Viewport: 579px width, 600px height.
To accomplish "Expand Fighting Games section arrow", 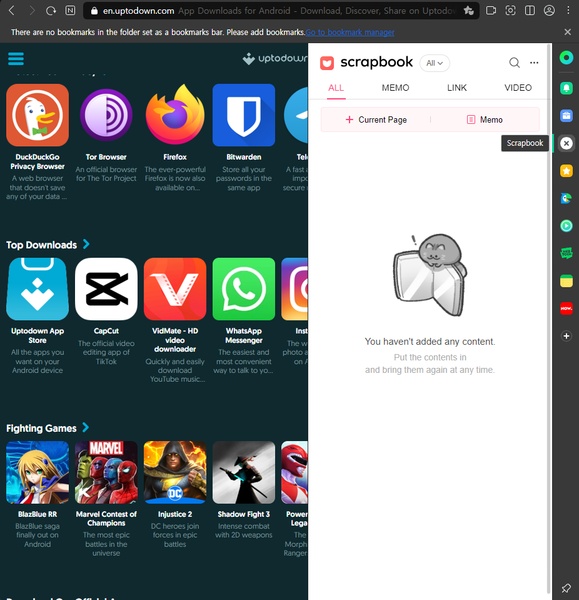I will (86, 427).
